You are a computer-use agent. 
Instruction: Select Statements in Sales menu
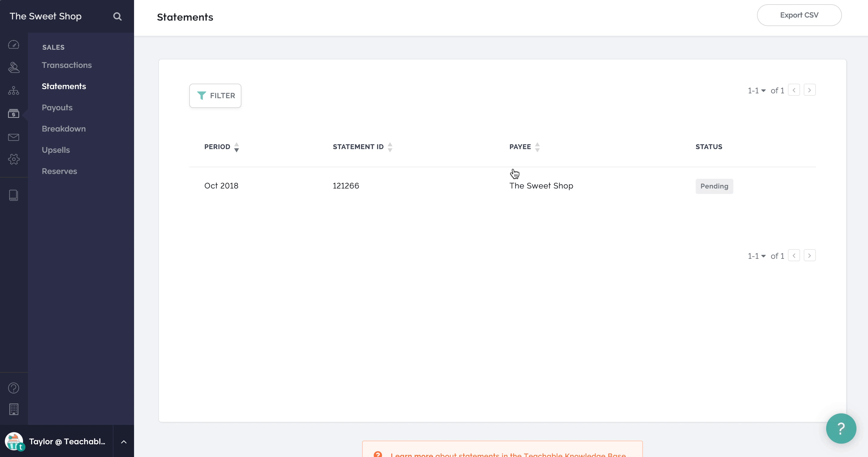[x=64, y=87]
